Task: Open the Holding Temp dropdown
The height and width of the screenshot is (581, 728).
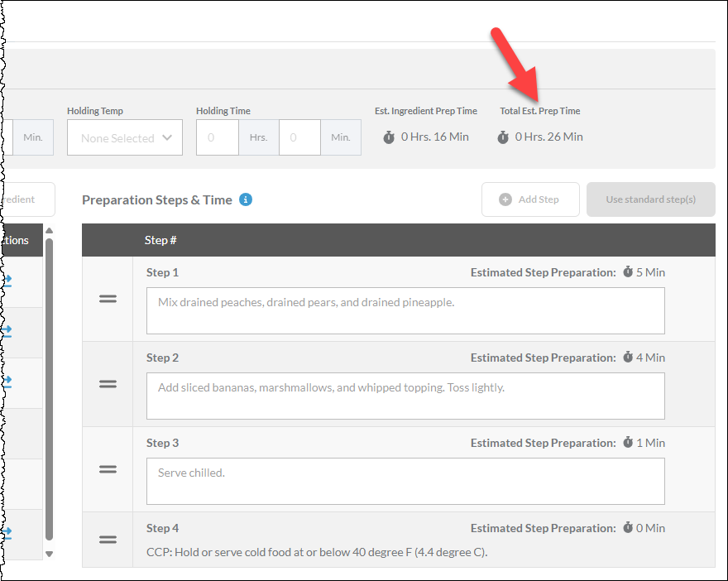Action: (125, 137)
